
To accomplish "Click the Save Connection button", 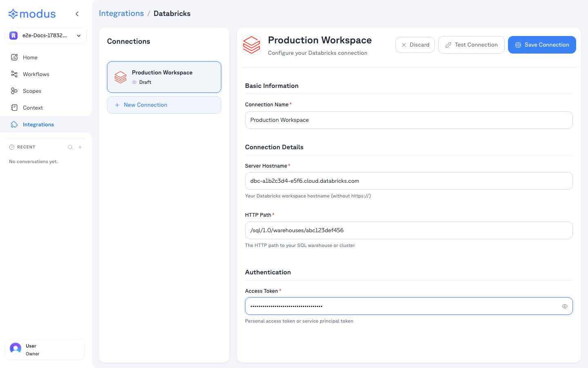I will [x=542, y=45].
